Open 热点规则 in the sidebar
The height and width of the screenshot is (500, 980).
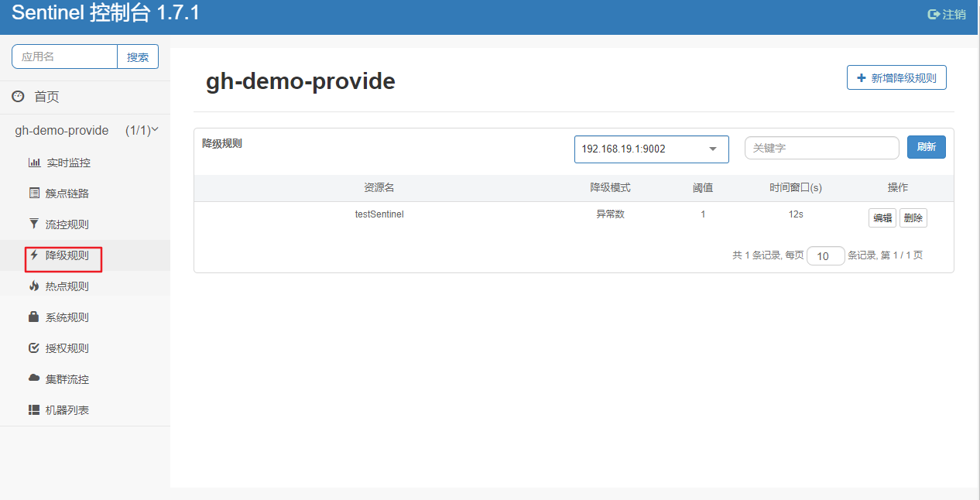click(x=67, y=286)
